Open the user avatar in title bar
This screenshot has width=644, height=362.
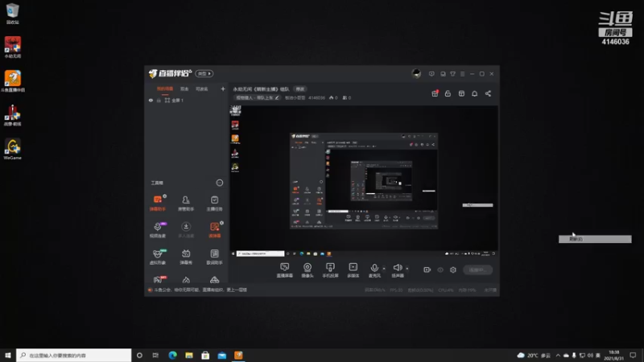(x=416, y=73)
